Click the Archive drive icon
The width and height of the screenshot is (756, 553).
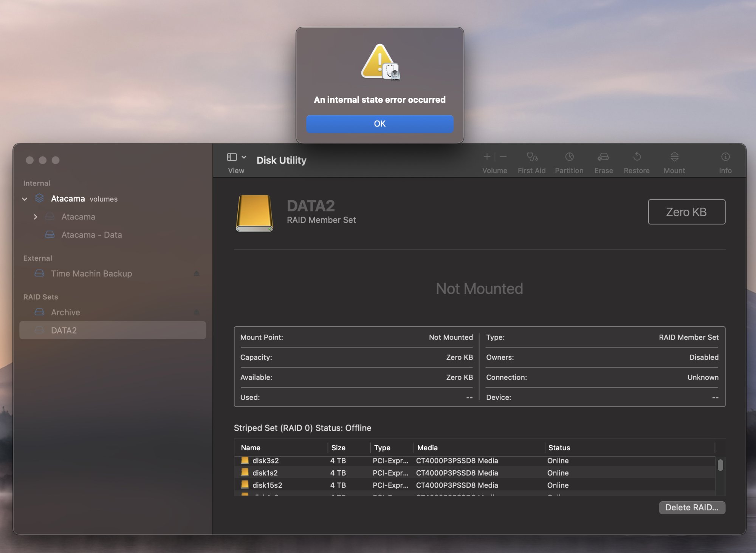pos(39,312)
